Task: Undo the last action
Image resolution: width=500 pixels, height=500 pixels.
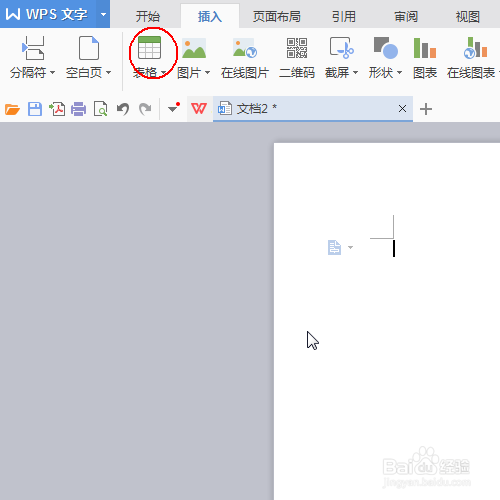Action: pyautogui.click(x=123, y=109)
